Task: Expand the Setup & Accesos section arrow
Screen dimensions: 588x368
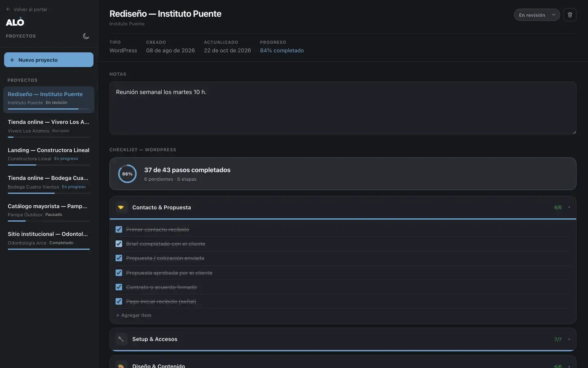Action: pyautogui.click(x=569, y=339)
